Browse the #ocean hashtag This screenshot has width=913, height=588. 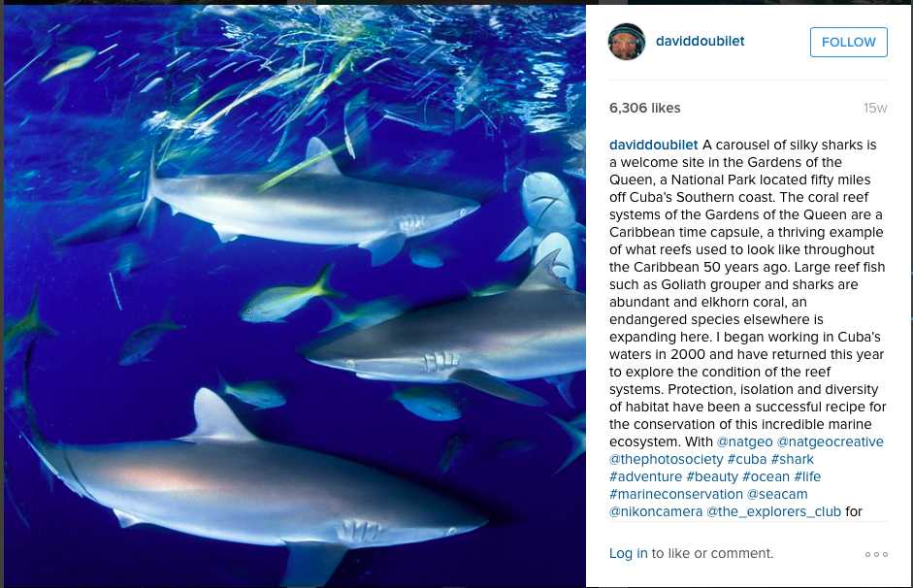tap(766, 476)
